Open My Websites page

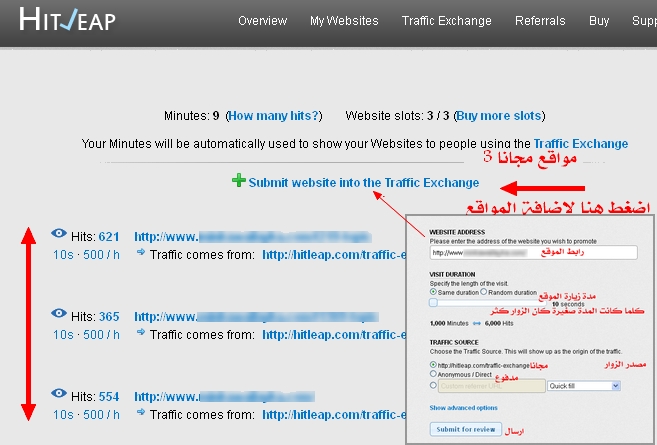(344, 21)
